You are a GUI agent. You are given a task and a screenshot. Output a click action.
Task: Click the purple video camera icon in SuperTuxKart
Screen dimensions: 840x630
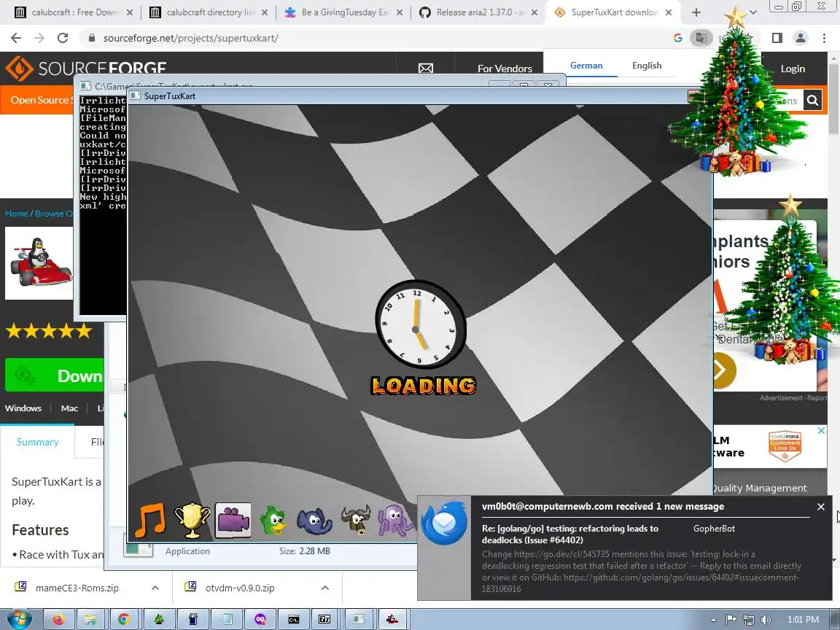pyautogui.click(x=233, y=520)
